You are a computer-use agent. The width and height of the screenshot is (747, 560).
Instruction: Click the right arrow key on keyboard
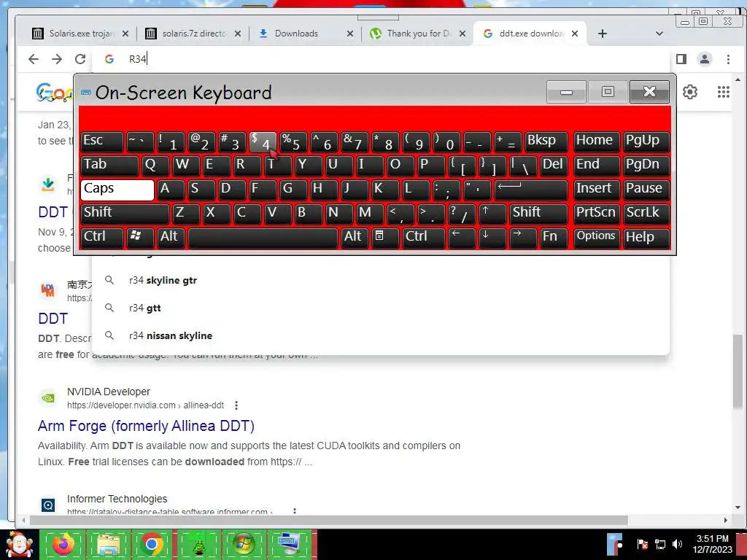click(522, 238)
